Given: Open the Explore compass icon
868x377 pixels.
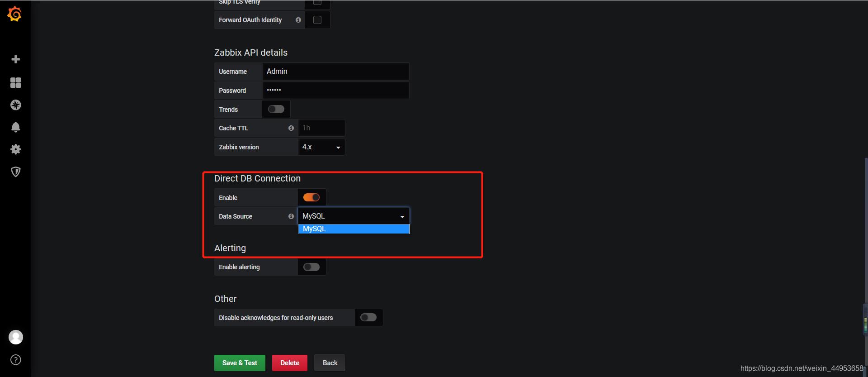Looking at the screenshot, I should tap(15, 105).
